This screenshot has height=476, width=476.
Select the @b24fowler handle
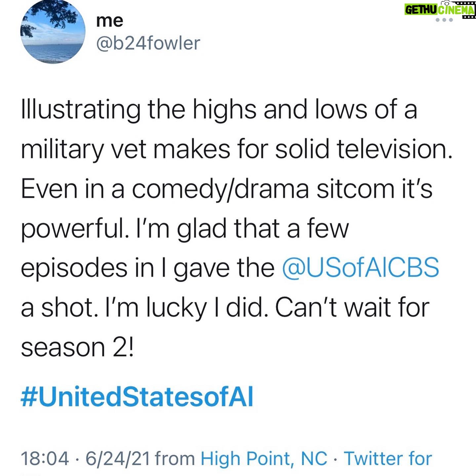pos(148,43)
